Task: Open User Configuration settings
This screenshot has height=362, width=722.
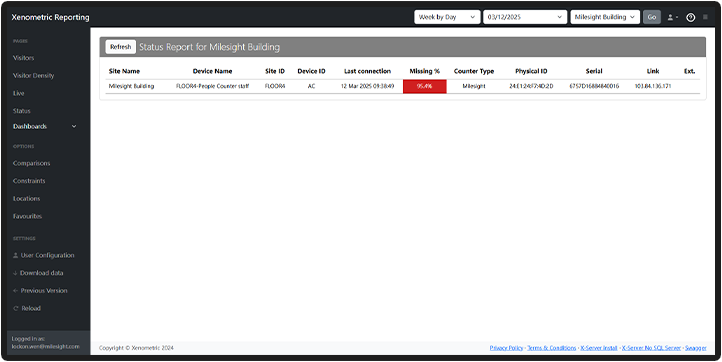Action: point(43,255)
